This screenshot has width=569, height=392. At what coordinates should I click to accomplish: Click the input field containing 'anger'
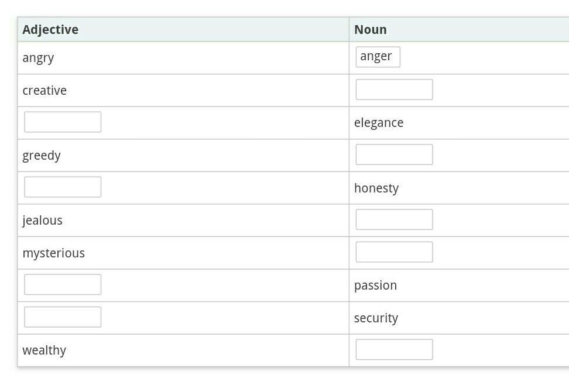pos(378,57)
